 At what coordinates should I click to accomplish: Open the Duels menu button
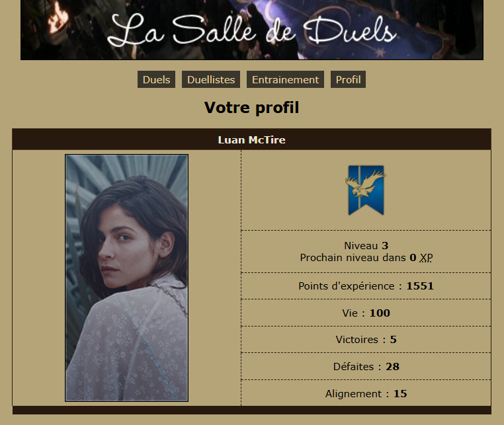click(x=156, y=79)
